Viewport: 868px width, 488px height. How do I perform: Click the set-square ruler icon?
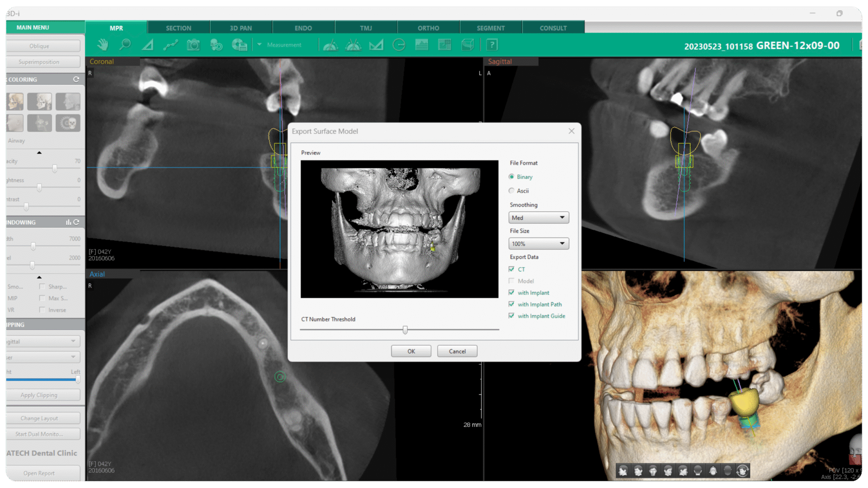[x=376, y=45]
